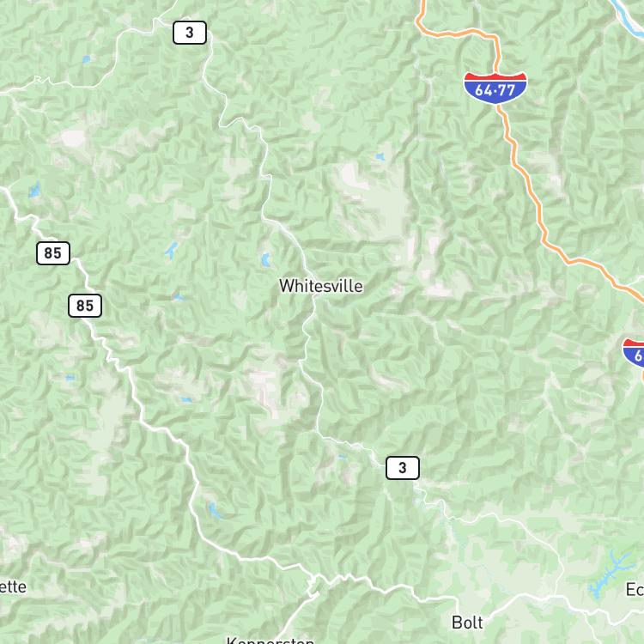
Task: Click the Route 3 shield near the top
Action: coord(190,33)
